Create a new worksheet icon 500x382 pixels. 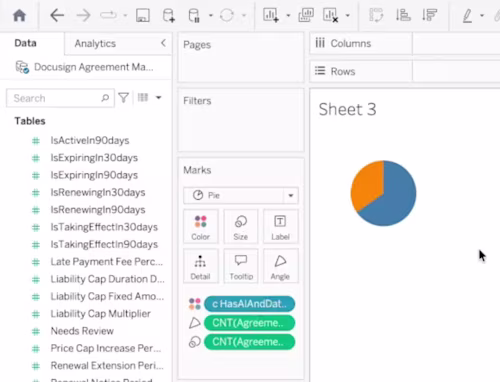(271, 15)
